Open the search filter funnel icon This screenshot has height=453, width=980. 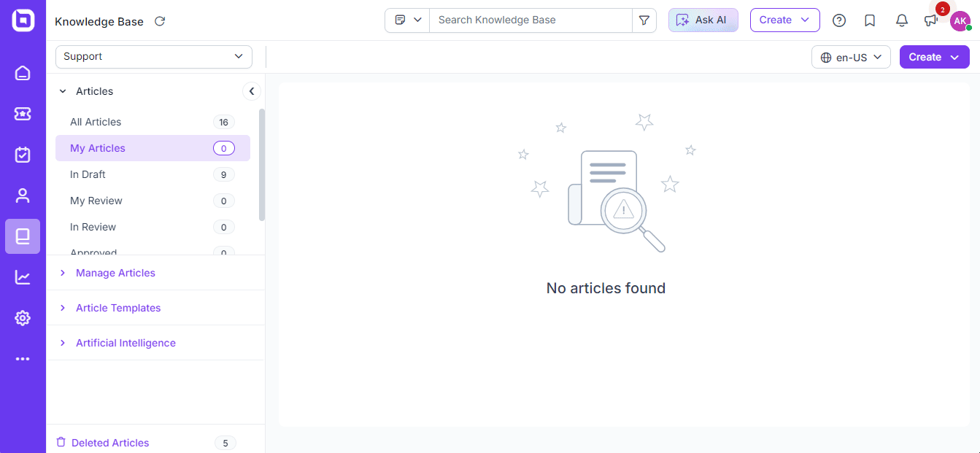coord(644,20)
